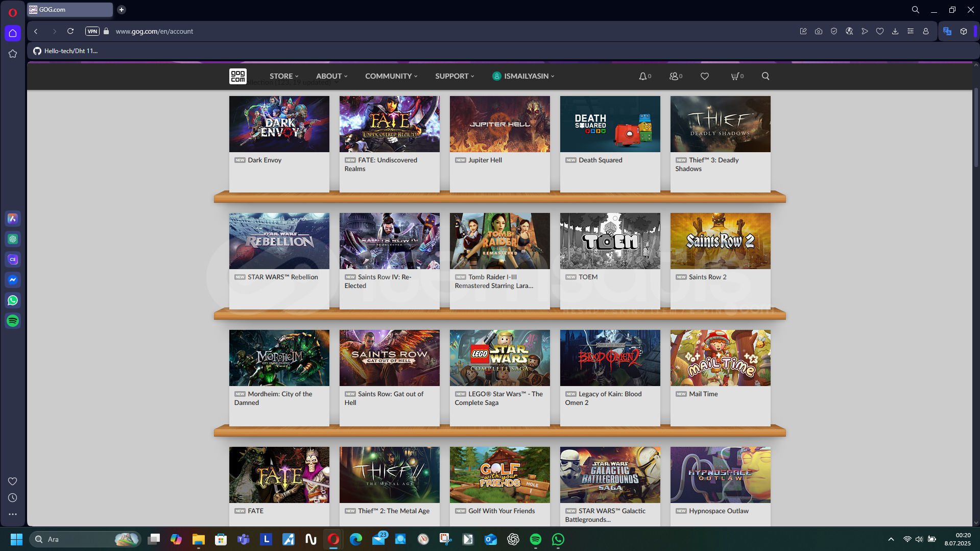Expand the STORE dropdown menu

(284, 76)
